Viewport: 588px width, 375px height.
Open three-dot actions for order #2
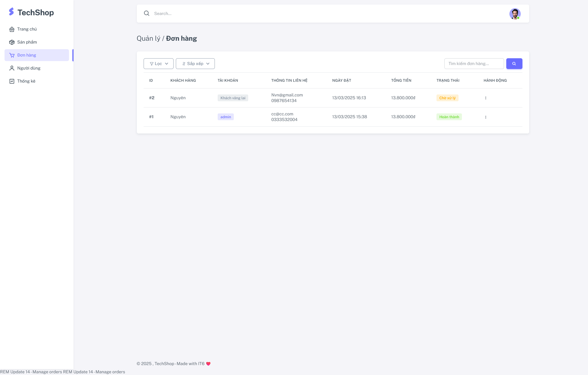coord(486,98)
